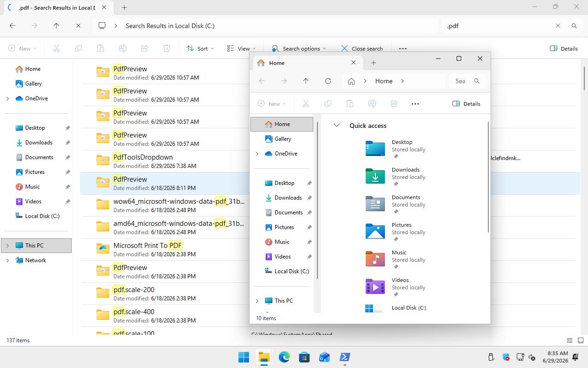This screenshot has width=588, height=368.
Task: Expand This PC in the search results window sidebar
Action: [7, 246]
